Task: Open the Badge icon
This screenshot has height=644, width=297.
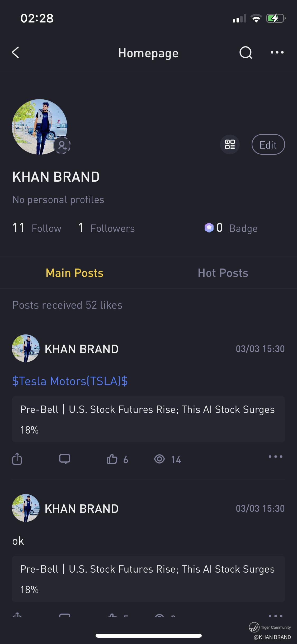Action: [x=209, y=228]
